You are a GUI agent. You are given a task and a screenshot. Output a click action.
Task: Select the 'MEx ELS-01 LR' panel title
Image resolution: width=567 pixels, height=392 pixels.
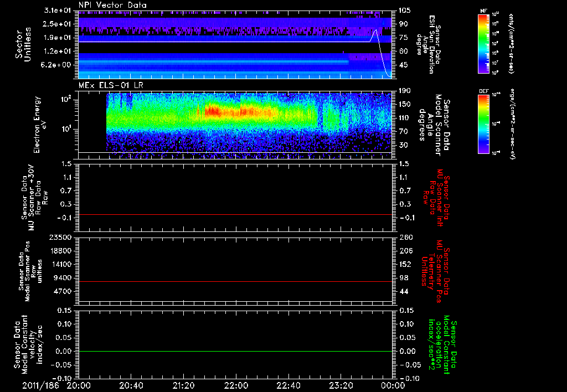111,85
